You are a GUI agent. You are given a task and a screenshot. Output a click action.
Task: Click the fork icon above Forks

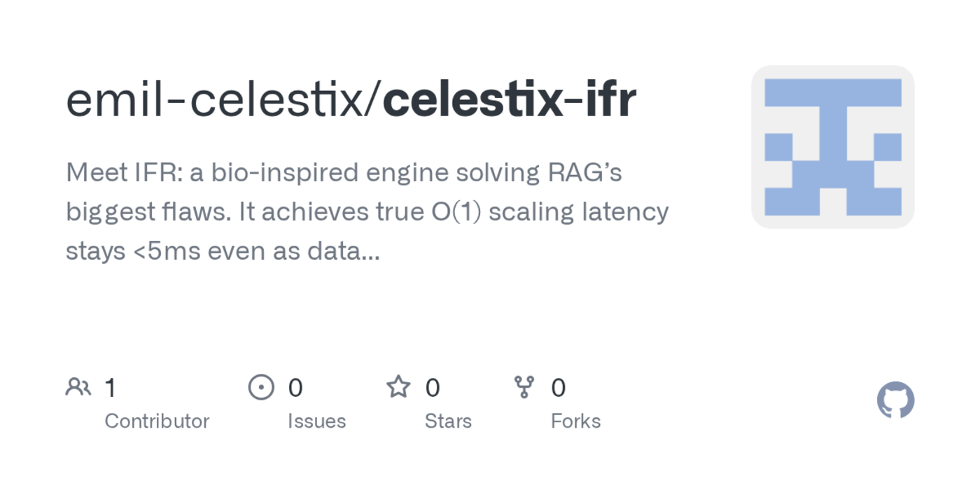pos(524,386)
